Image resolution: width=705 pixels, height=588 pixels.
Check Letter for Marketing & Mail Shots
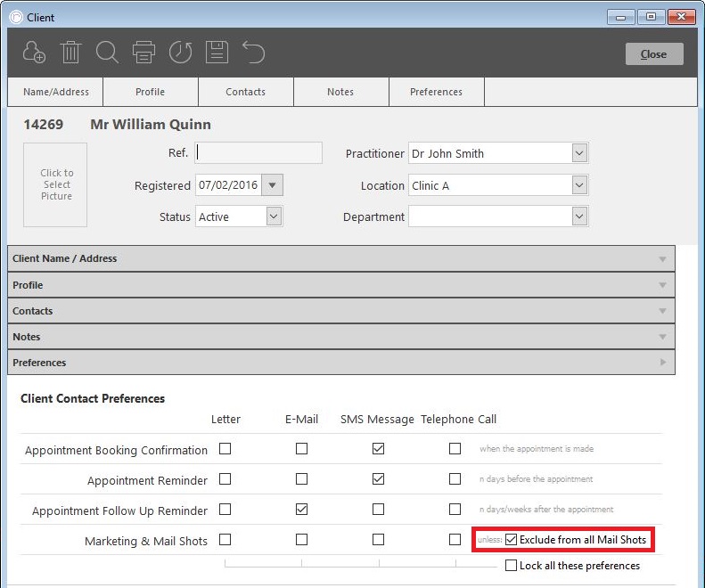click(x=225, y=540)
